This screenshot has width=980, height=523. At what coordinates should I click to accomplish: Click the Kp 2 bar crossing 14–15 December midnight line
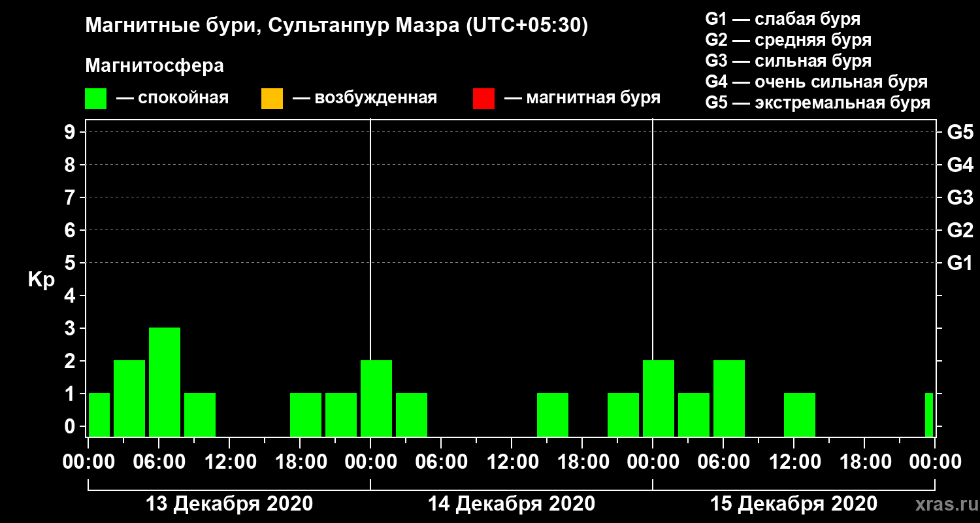659,398
